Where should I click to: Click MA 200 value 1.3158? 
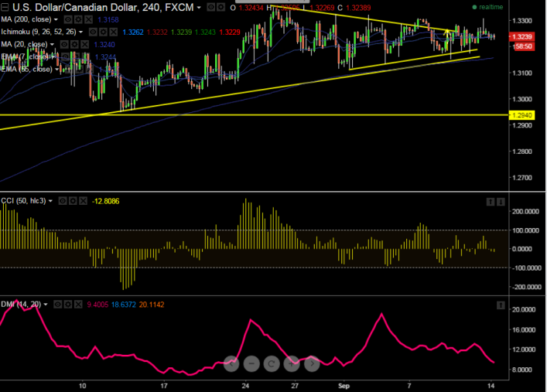[108, 19]
